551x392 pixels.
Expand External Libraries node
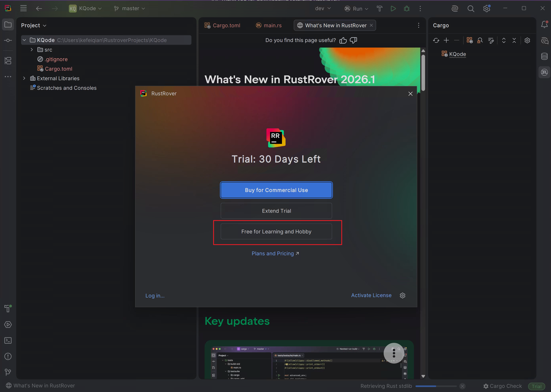pyautogui.click(x=24, y=78)
